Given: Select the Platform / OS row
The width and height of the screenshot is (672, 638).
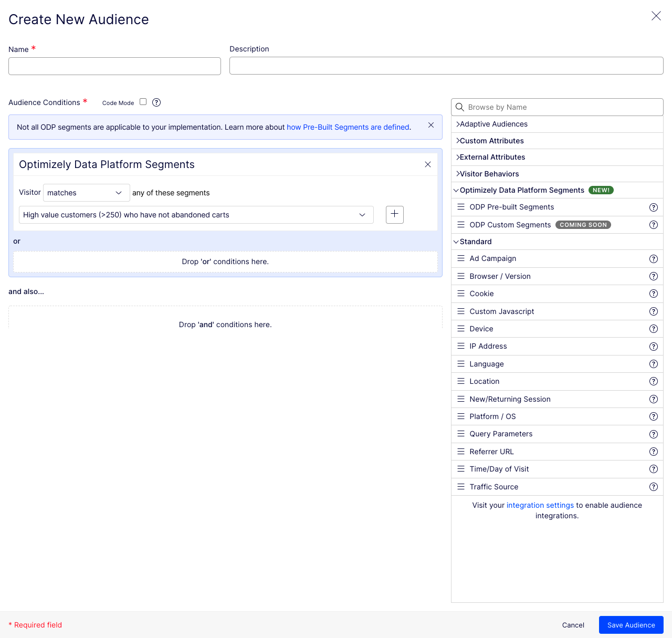Looking at the screenshot, I should pos(557,416).
